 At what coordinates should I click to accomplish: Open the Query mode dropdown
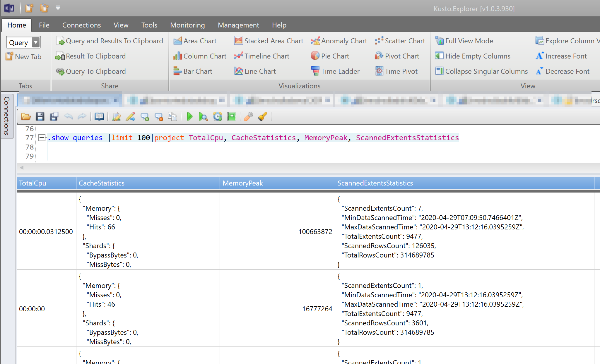click(35, 42)
